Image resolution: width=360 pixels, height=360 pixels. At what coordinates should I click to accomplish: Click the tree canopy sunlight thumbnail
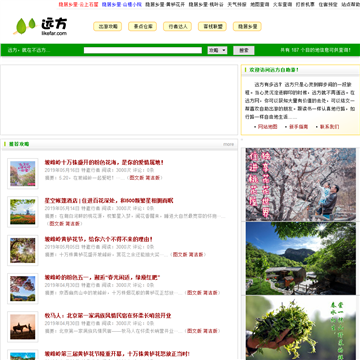pos(23,250)
